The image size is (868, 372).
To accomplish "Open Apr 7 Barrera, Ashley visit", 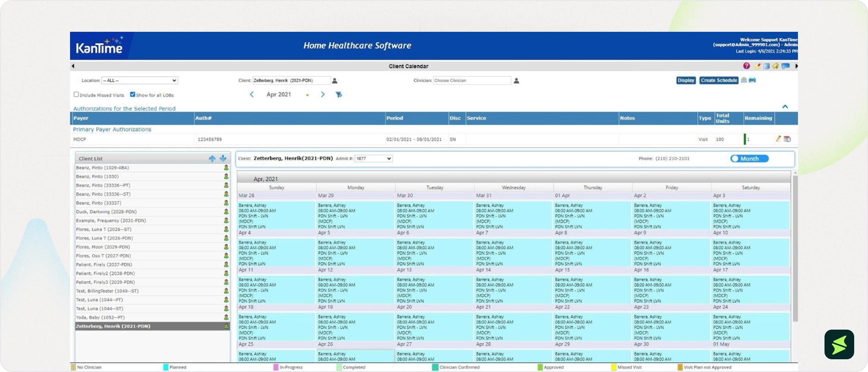I will point(513,253).
